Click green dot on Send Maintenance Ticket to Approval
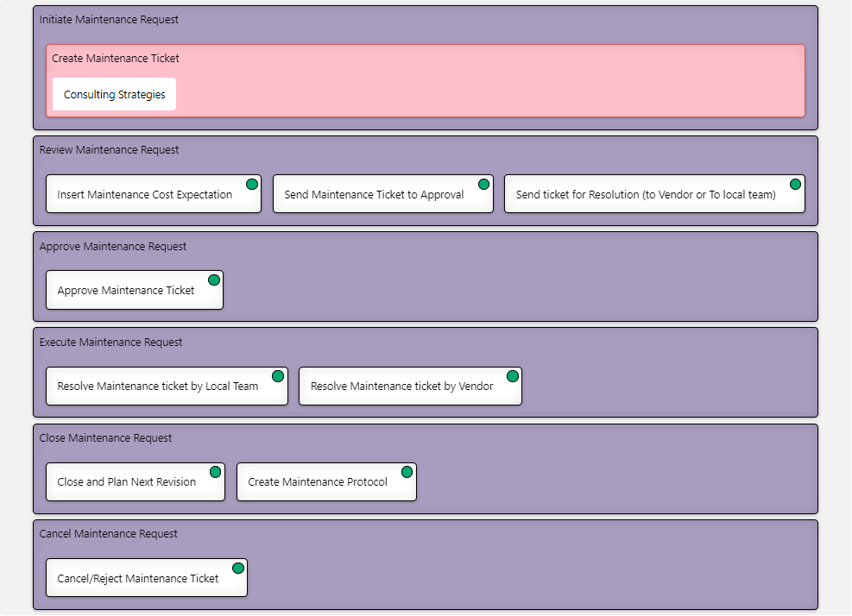This screenshot has height=616, width=852. pyautogui.click(x=484, y=185)
